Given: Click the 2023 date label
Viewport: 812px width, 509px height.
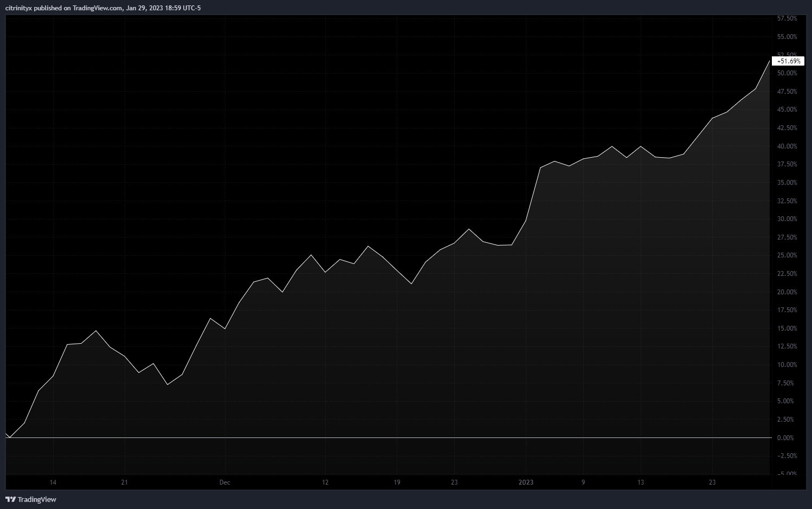Looking at the screenshot, I should click(x=526, y=482).
